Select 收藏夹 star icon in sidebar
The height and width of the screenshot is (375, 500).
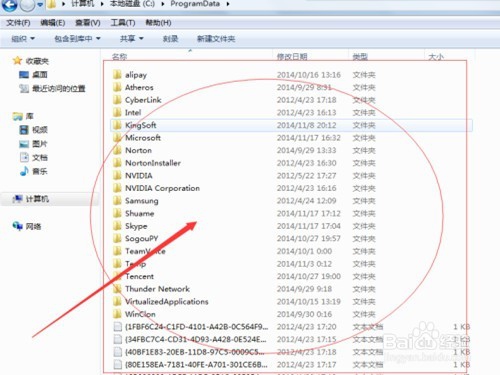point(17,61)
